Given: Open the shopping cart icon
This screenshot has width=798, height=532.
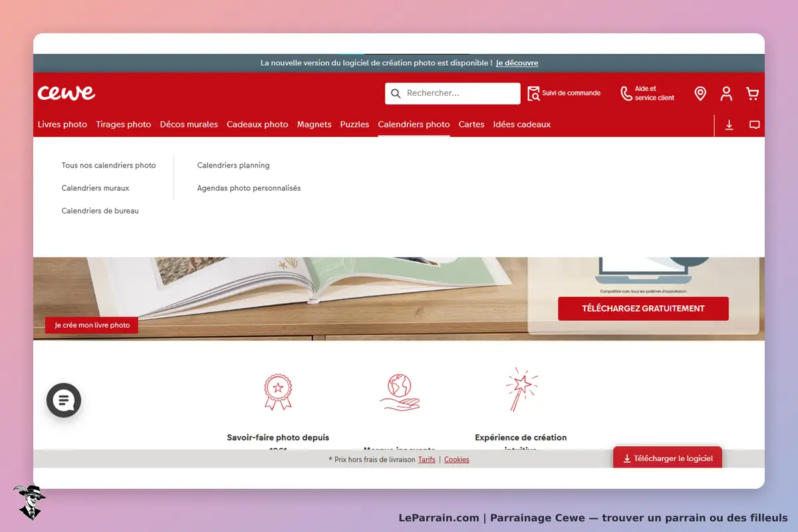Looking at the screenshot, I should (752, 94).
